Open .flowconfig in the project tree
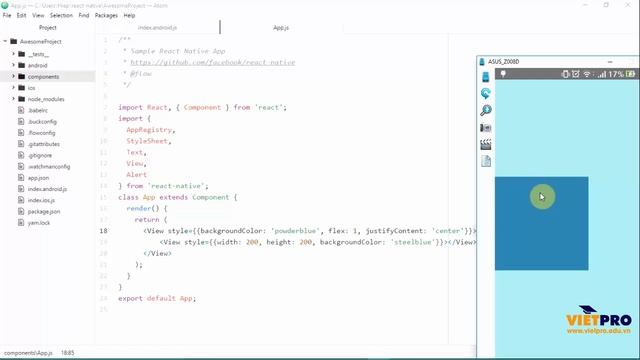Image resolution: width=640 pixels, height=360 pixels. click(x=42, y=133)
